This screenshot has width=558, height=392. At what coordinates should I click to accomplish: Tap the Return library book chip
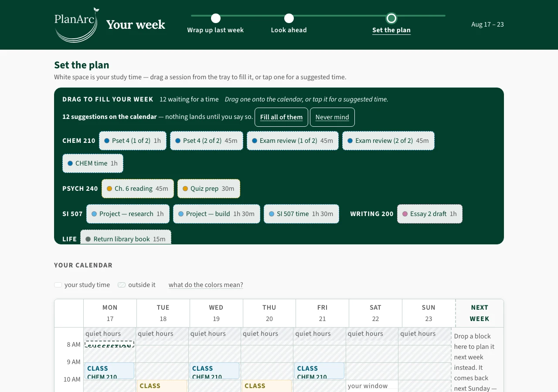click(x=126, y=237)
